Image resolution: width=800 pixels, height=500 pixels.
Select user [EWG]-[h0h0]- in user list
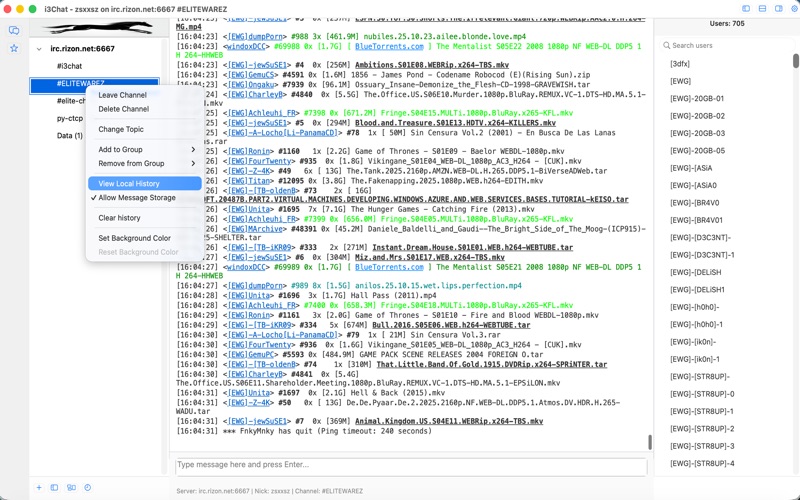[694, 307]
